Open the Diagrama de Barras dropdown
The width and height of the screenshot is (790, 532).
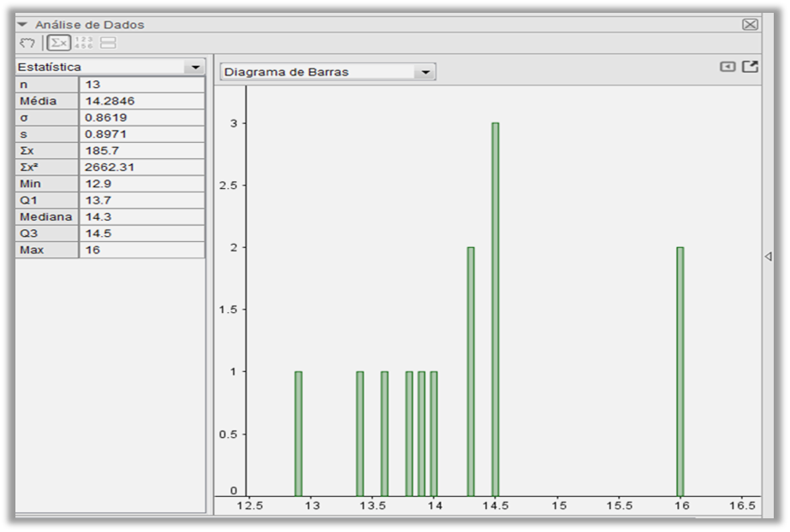click(x=425, y=73)
